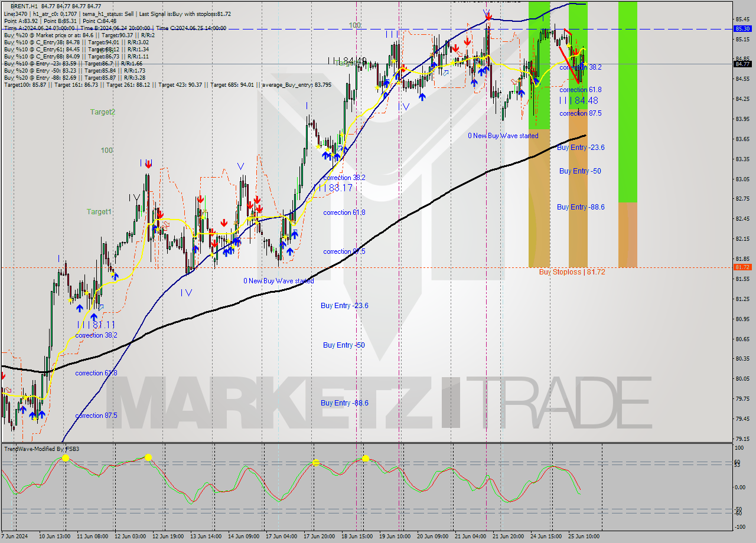This screenshot has height=543, width=756.
Task: Click the blue 85.30 price tag
Action: click(743, 28)
